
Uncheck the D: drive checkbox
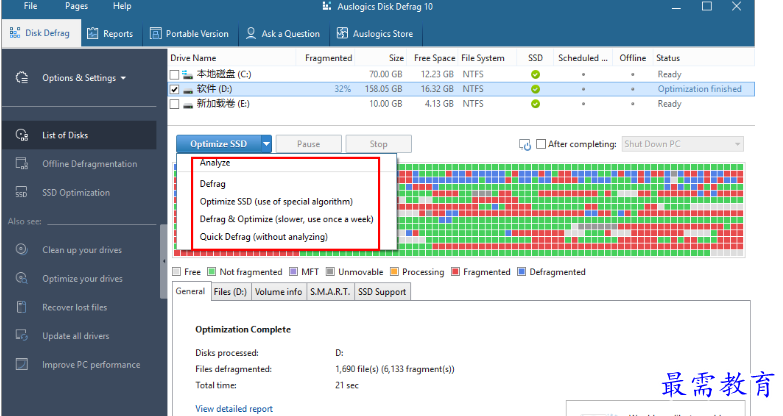click(174, 89)
